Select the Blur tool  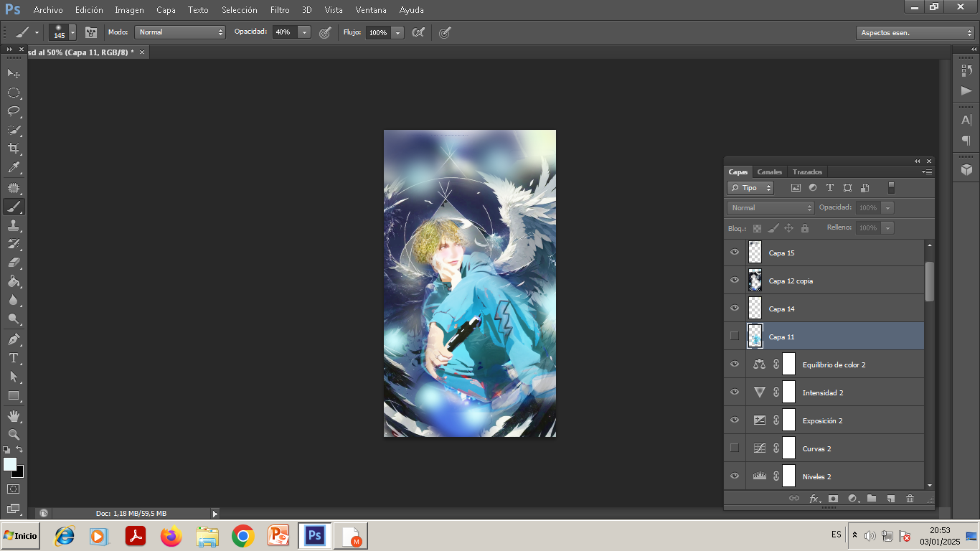click(x=14, y=301)
